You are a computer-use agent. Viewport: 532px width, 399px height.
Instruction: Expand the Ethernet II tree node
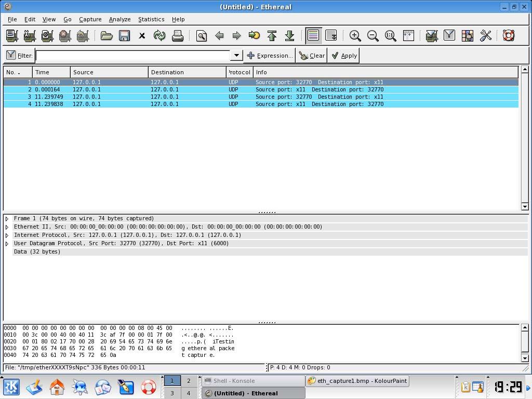click(7, 227)
